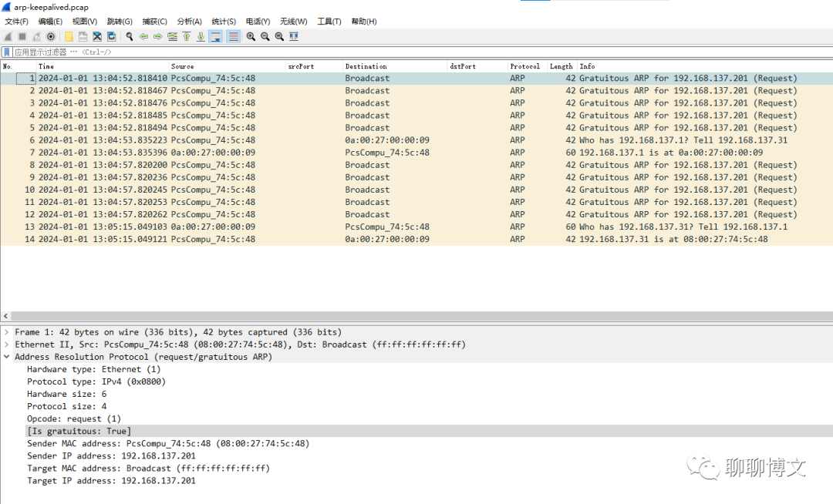Open the 帮助(H) menu
Image resolution: width=833 pixels, height=504 pixels.
click(x=364, y=22)
